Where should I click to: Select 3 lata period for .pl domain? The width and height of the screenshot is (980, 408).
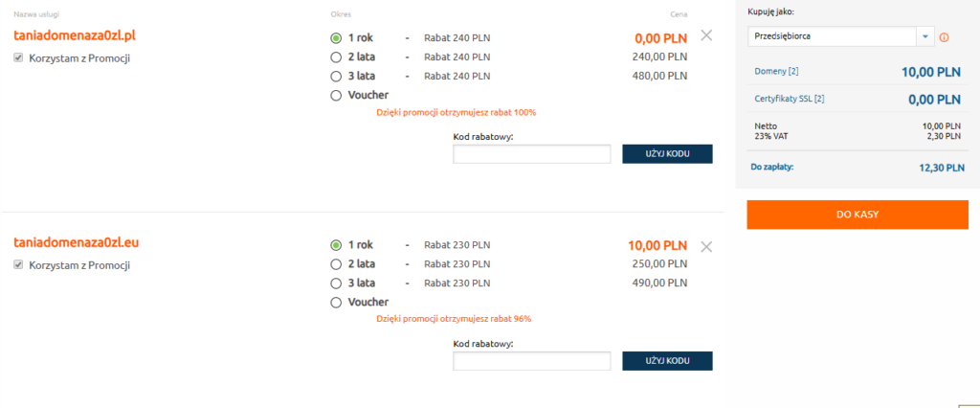pos(336,76)
